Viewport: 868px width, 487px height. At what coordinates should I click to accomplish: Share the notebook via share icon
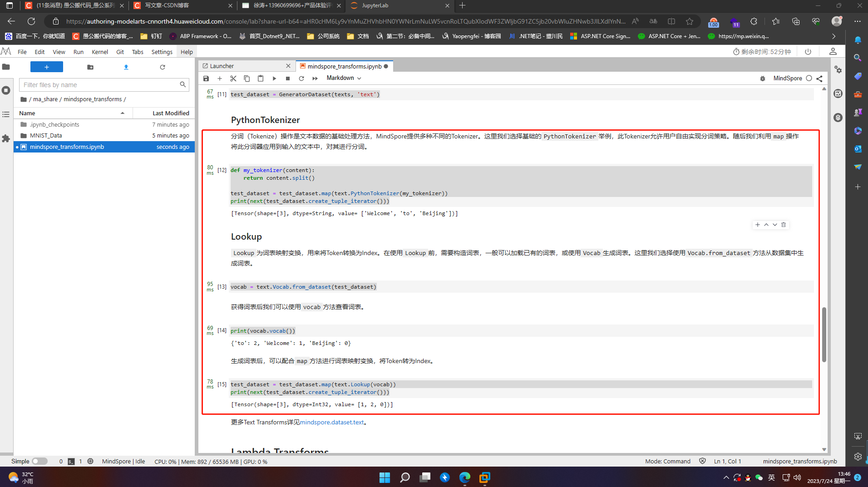[819, 79]
